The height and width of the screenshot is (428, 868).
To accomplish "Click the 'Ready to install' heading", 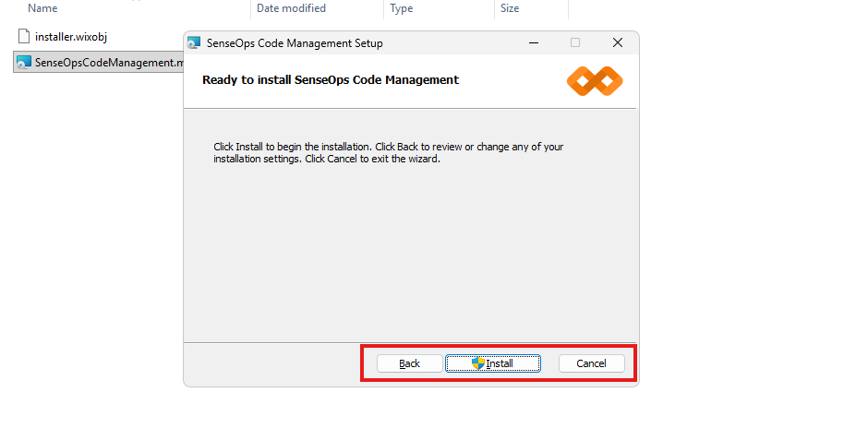I will pyautogui.click(x=331, y=80).
